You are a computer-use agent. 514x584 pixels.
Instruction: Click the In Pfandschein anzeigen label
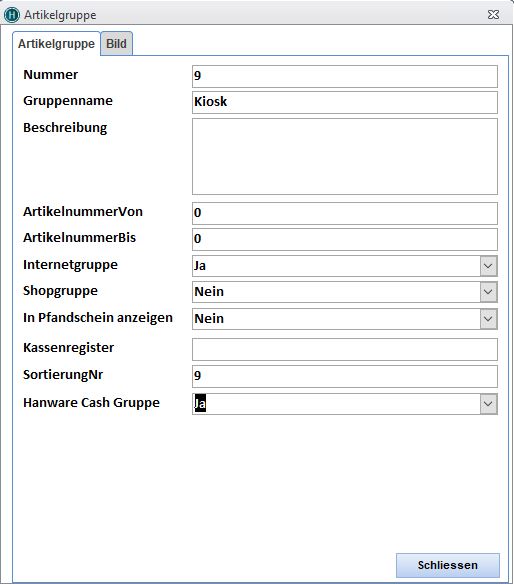[98, 318]
